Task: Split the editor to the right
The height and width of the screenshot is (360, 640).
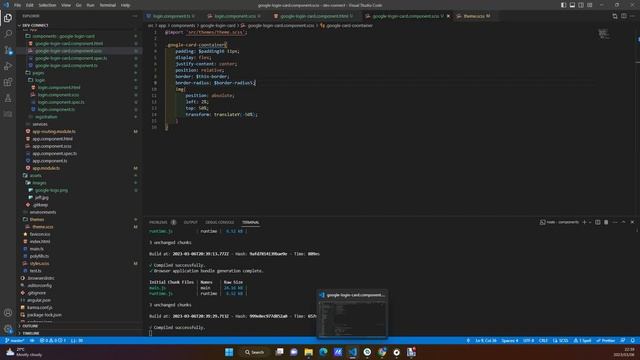Action: pos(624,16)
